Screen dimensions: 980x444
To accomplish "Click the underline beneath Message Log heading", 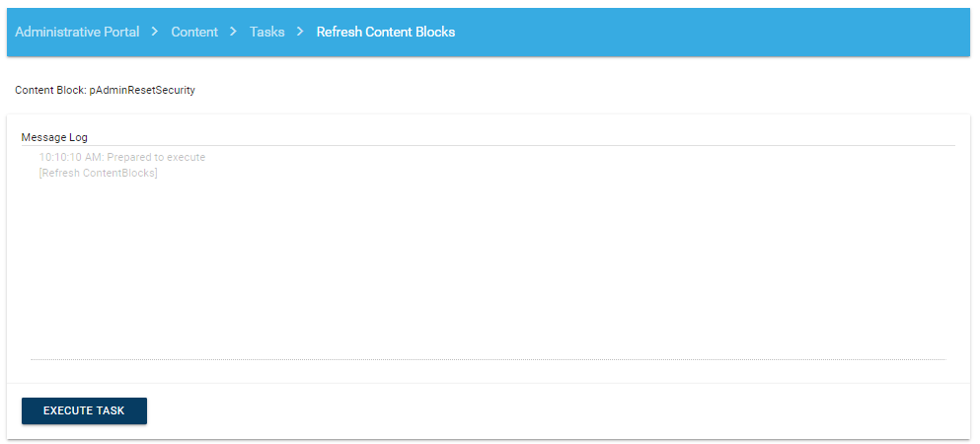I will (x=489, y=146).
